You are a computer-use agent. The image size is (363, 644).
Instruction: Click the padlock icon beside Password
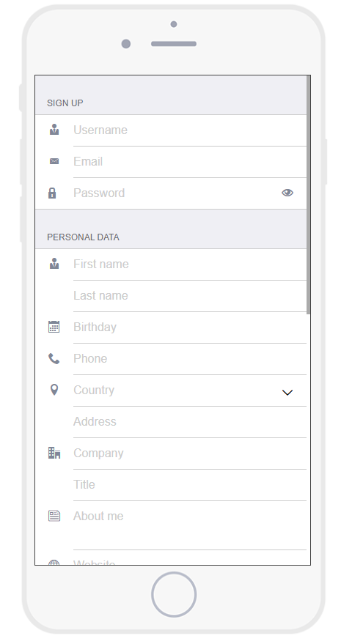[52, 193]
